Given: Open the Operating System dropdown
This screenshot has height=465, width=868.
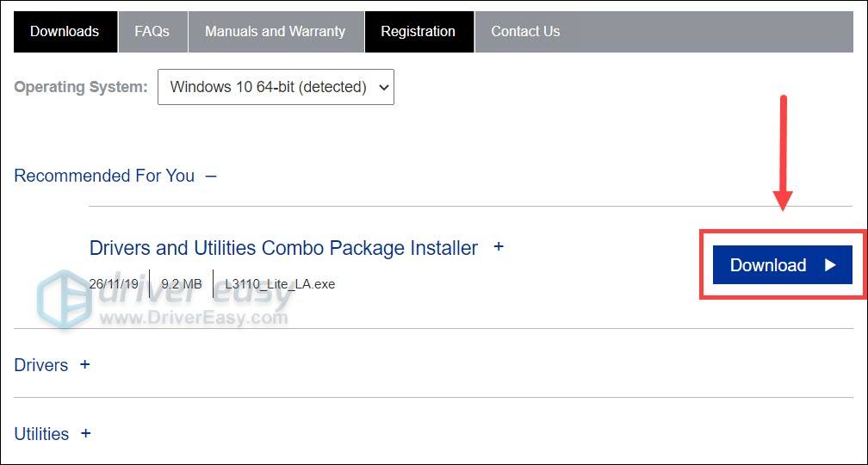Looking at the screenshot, I should tap(276, 87).
